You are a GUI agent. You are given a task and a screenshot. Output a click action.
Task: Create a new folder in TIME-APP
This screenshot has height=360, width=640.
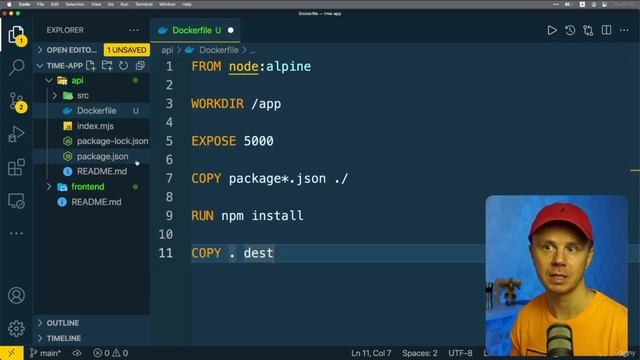pyautogui.click(x=107, y=65)
